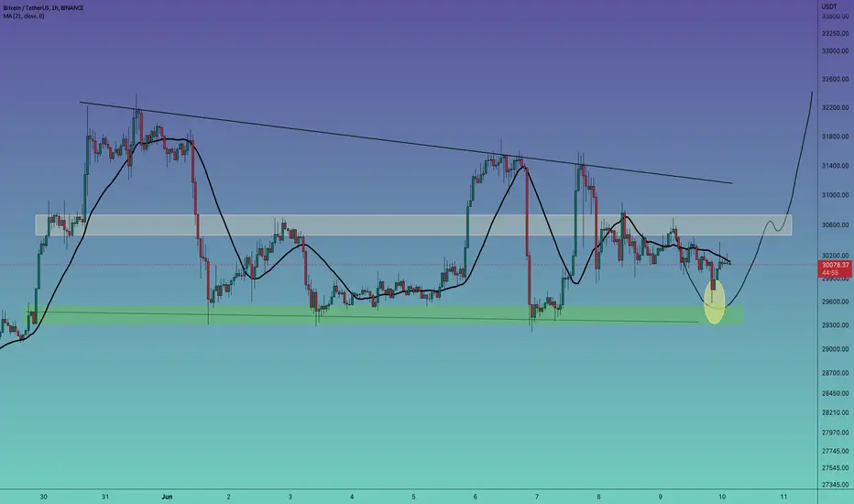
Task: Click the red 30078.37 current price tag
Action: click(x=836, y=266)
